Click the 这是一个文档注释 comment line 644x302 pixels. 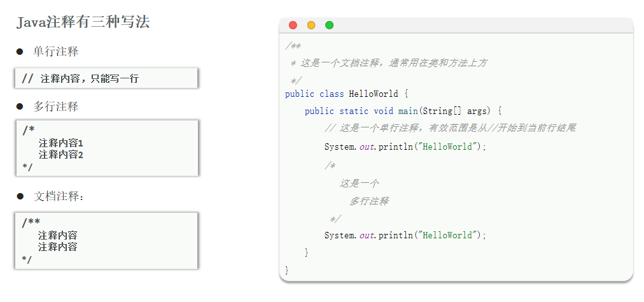389,63
